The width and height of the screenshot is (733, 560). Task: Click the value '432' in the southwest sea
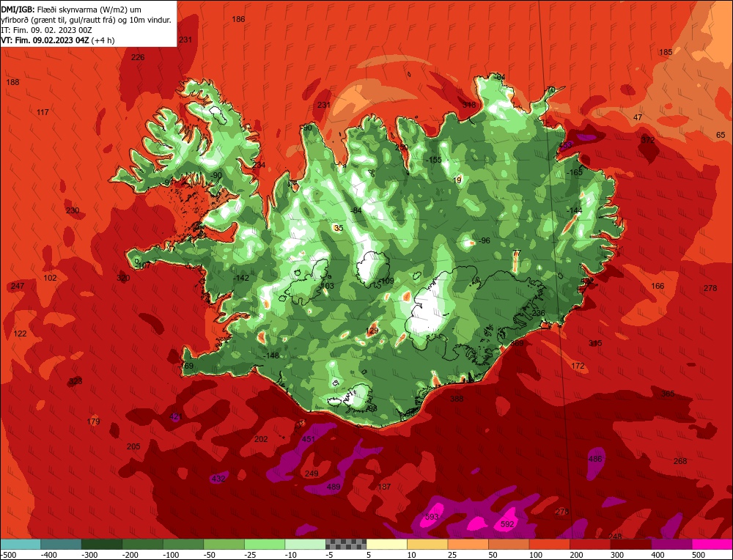218,478
